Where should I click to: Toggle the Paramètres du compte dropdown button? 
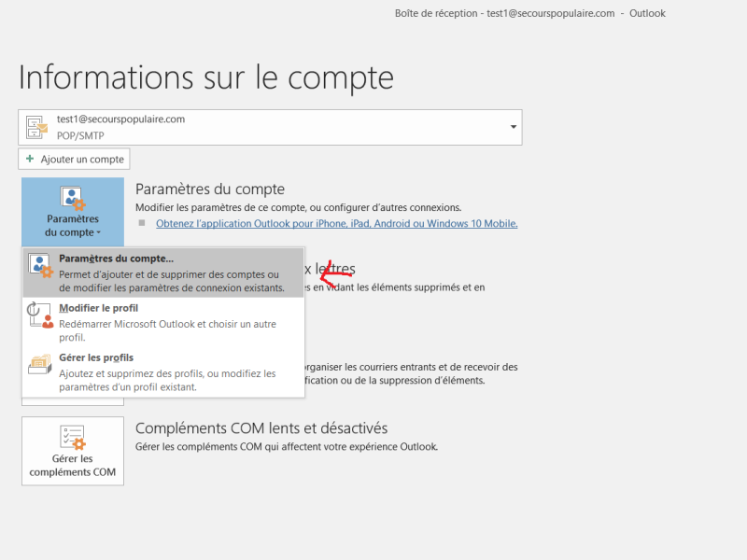tap(73, 212)
